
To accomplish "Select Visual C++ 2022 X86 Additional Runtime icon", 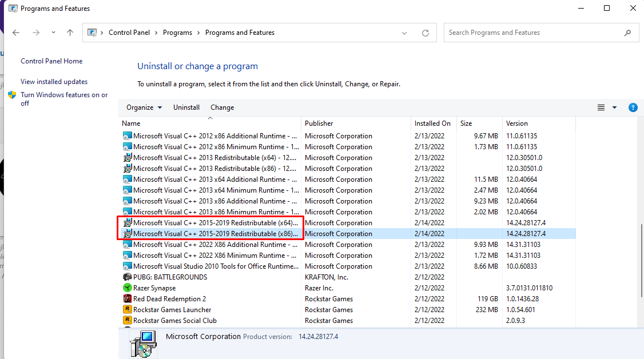I will point(128,245).
